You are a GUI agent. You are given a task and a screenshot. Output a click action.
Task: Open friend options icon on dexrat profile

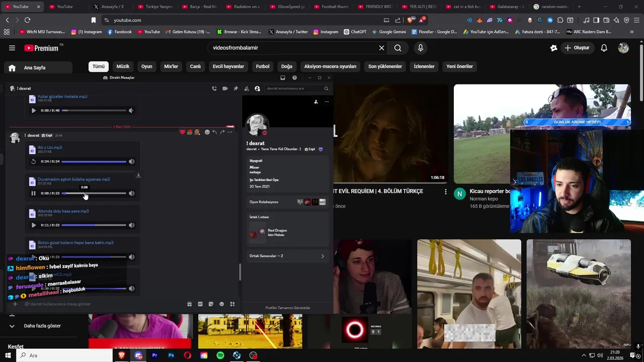coord(316,102)
